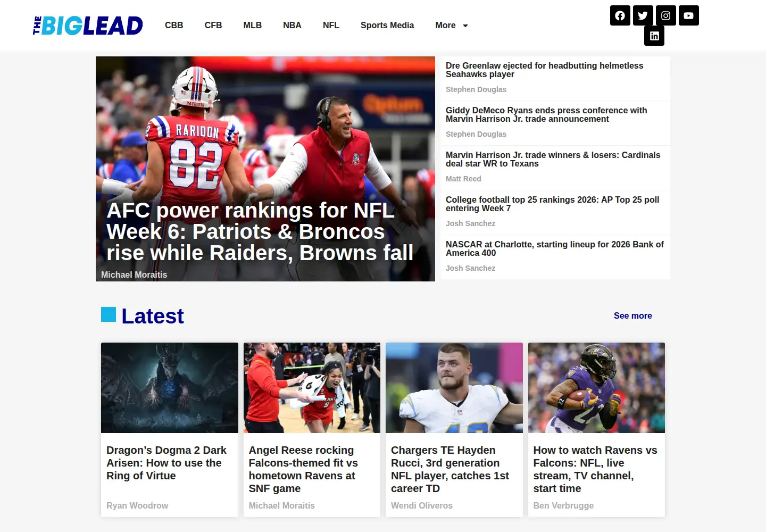Open Josh Sanchez byline under College football story
The width and height of the screenshot is (766, 532).
470,223
